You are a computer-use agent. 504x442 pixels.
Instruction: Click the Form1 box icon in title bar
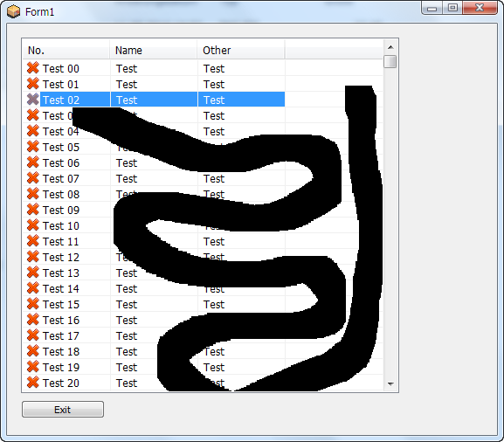click(x=13, y=12)
